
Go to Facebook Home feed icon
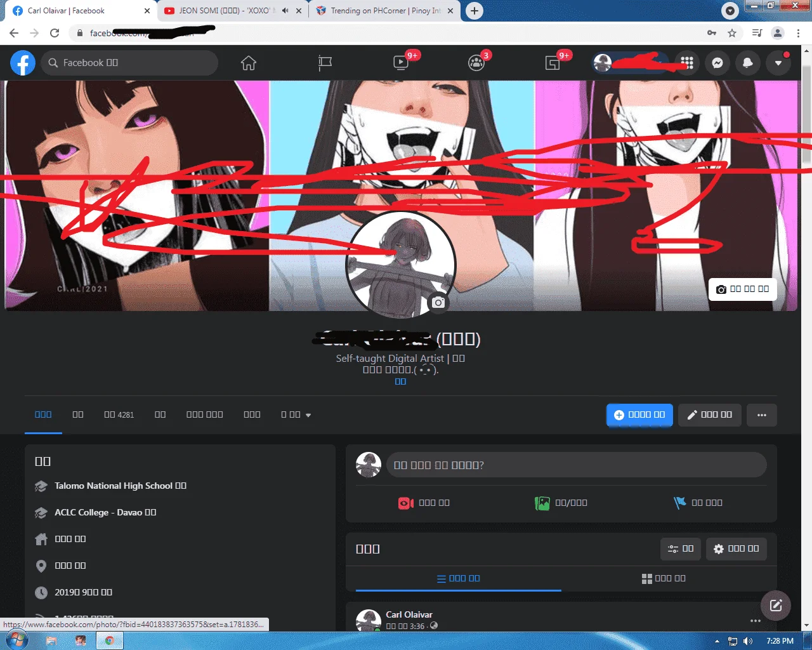point(249,63)
